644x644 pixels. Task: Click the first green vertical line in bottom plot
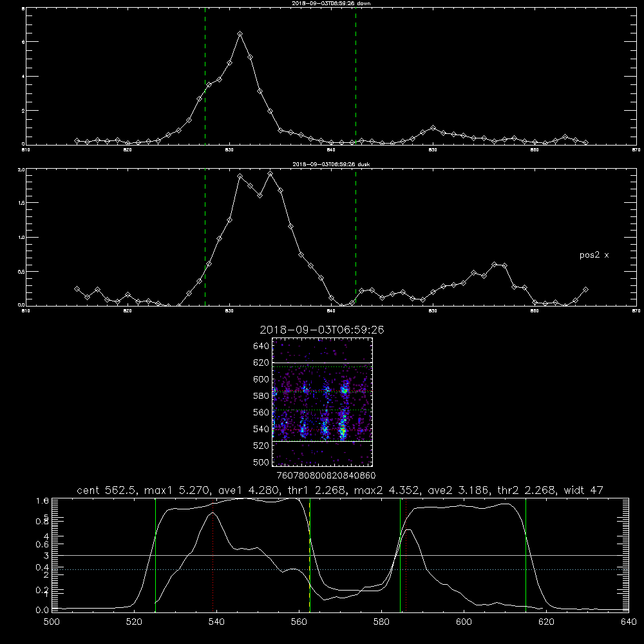click(155, 555)
